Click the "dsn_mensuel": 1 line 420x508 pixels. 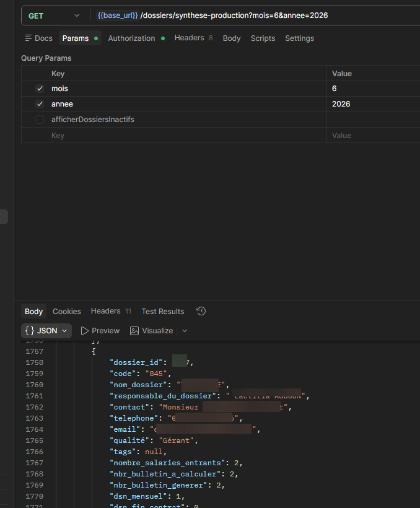click(x=147, y=496)
